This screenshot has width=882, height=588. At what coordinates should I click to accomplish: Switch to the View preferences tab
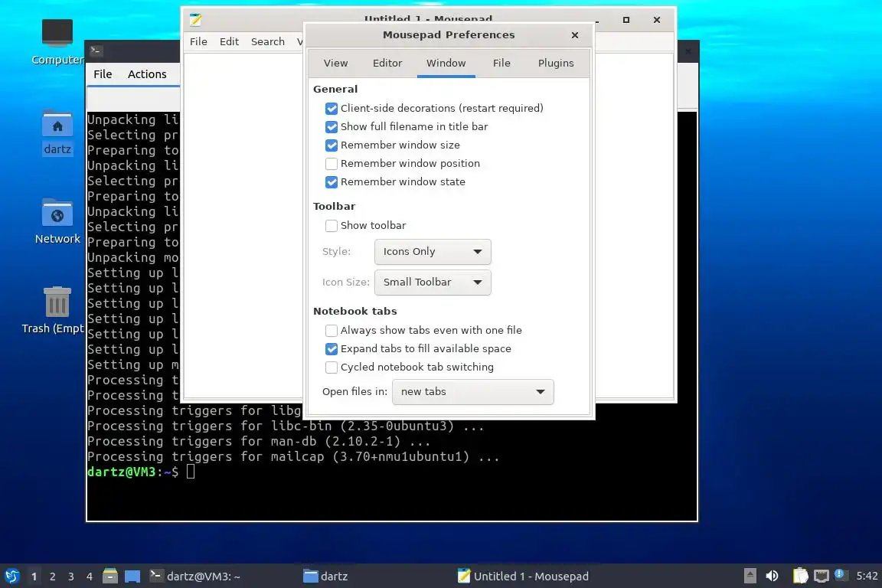335,63
